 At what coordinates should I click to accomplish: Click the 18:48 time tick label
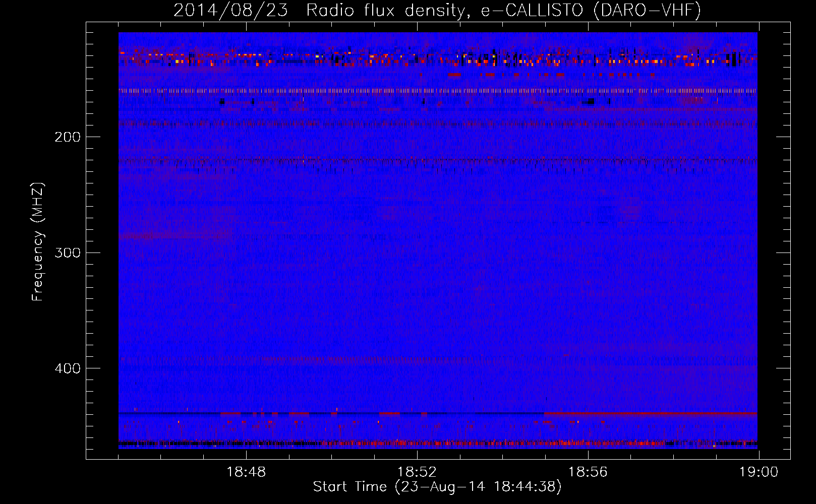pyautogui.click(x=246, y=472)
